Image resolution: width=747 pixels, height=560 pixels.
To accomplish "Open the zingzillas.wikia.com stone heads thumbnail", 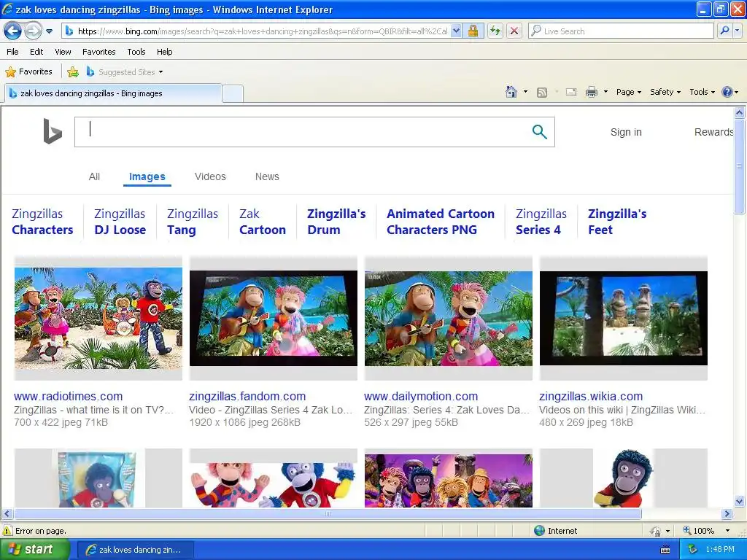I will tap(624, 318).
